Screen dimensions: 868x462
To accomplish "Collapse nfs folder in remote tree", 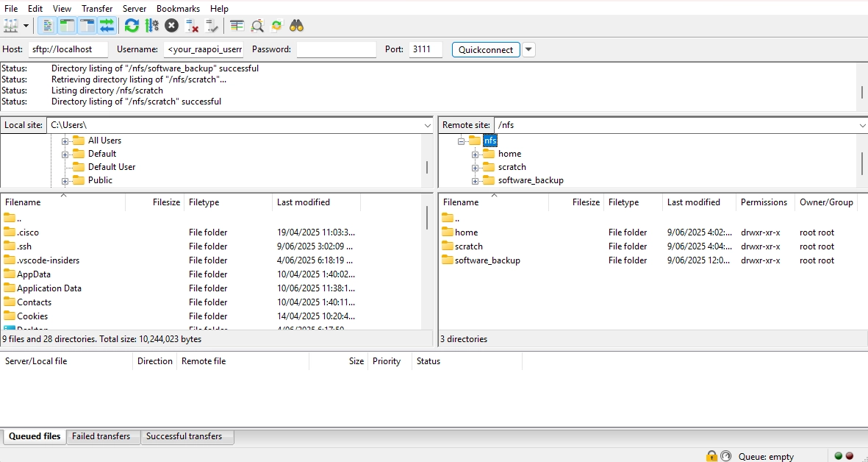I will point(461,141).
